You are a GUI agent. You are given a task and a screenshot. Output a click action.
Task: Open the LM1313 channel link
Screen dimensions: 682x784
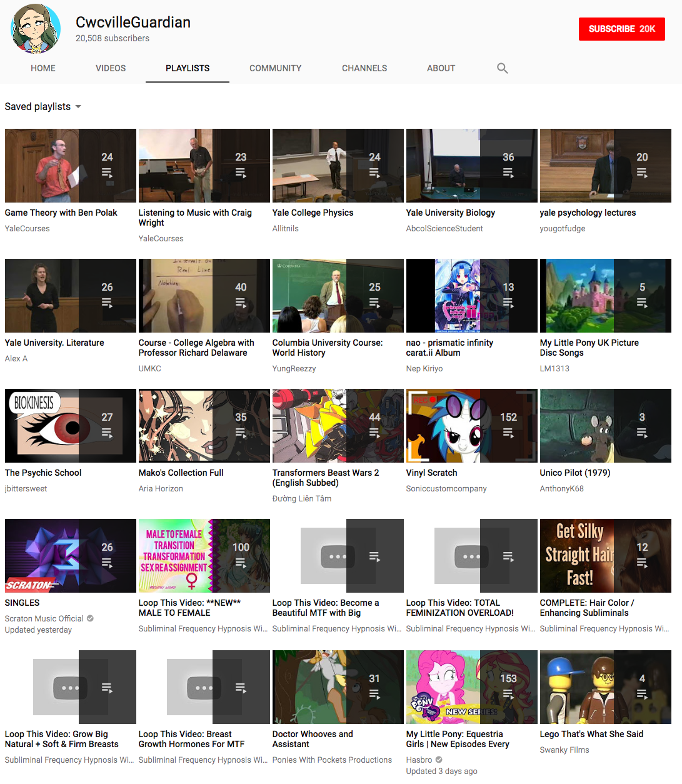click(x=555, y=368)
